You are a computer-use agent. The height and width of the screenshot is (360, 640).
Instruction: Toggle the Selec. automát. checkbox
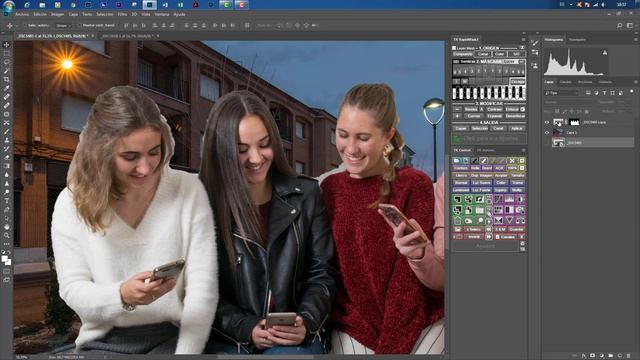(x=25, y=25)
